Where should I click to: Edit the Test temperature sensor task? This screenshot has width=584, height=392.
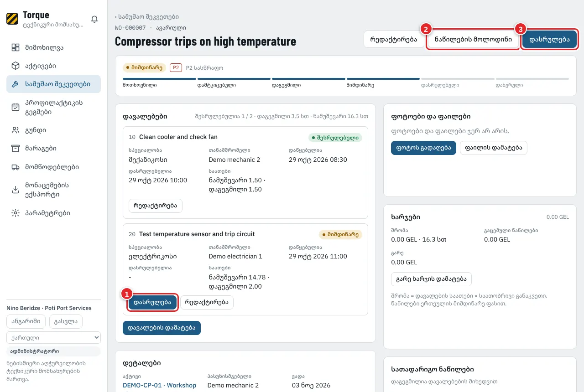207,302
